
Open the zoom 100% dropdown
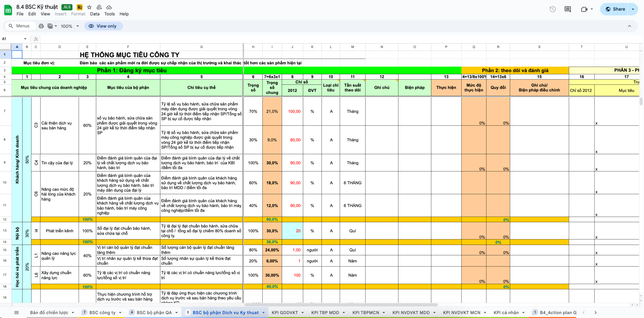pyautogui.click(x=70, y=26)
